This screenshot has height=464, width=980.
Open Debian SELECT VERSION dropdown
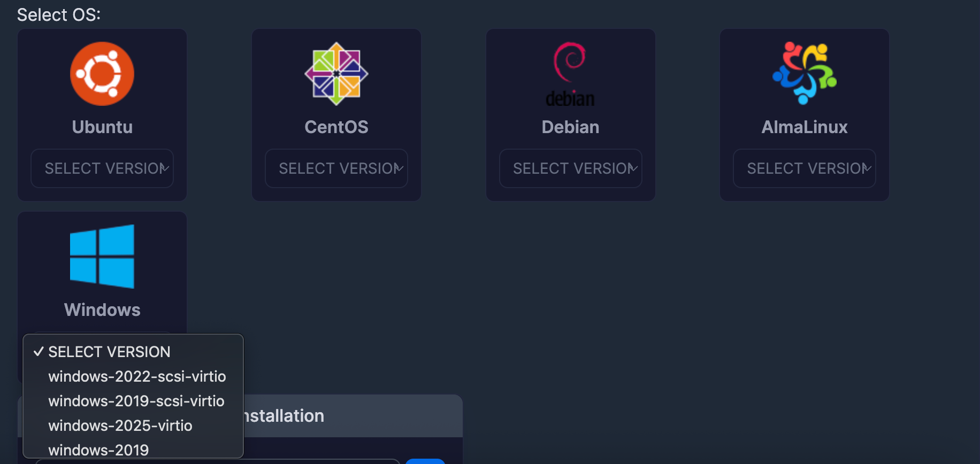pos(571,168)
